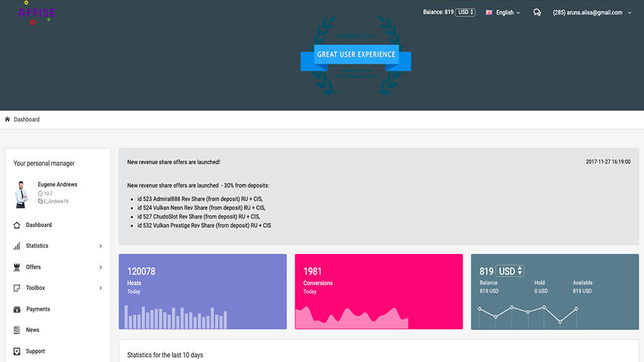Click the Hosts bar chart
The image size is (644, 362).
coord(176,317)
